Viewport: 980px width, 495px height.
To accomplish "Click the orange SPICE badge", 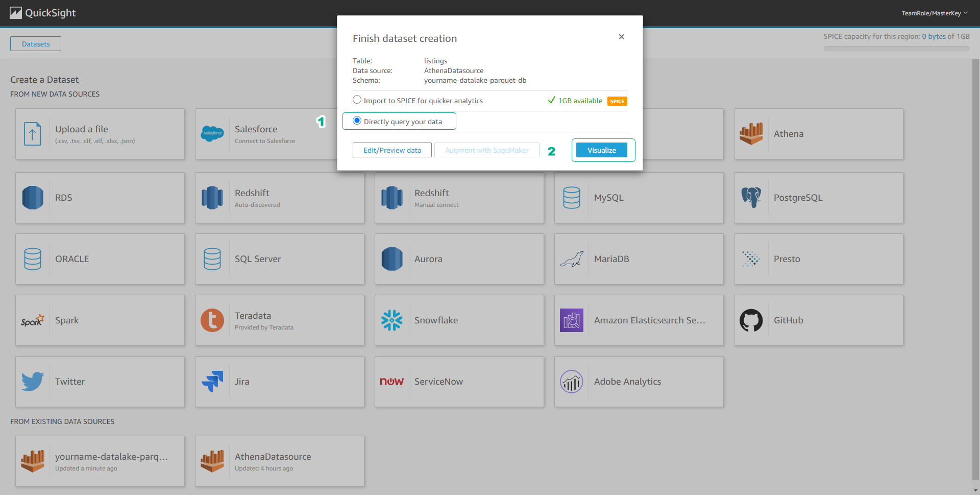I will point(617,101).
